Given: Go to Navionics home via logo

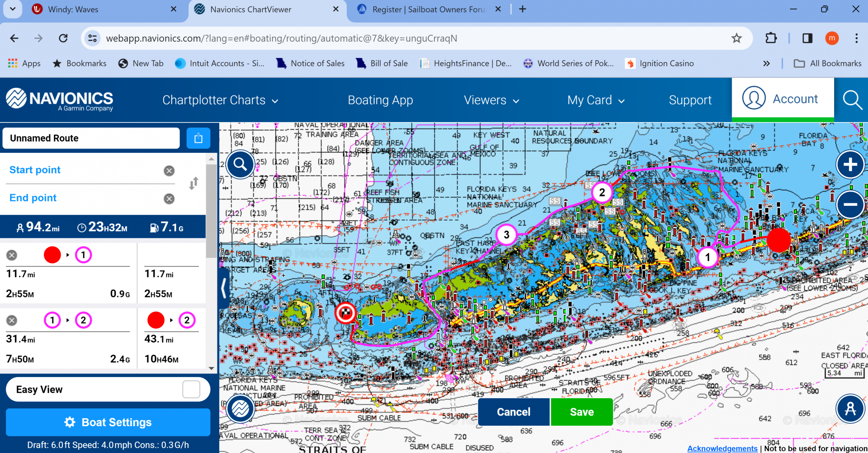Looking at the screenshot, I should [59, 99].
